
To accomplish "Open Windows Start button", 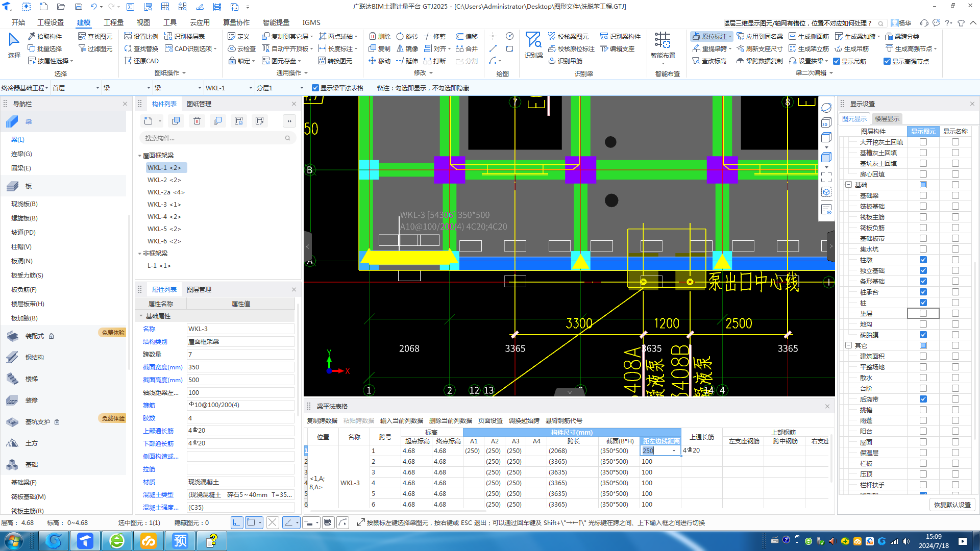I will point(13,540).
